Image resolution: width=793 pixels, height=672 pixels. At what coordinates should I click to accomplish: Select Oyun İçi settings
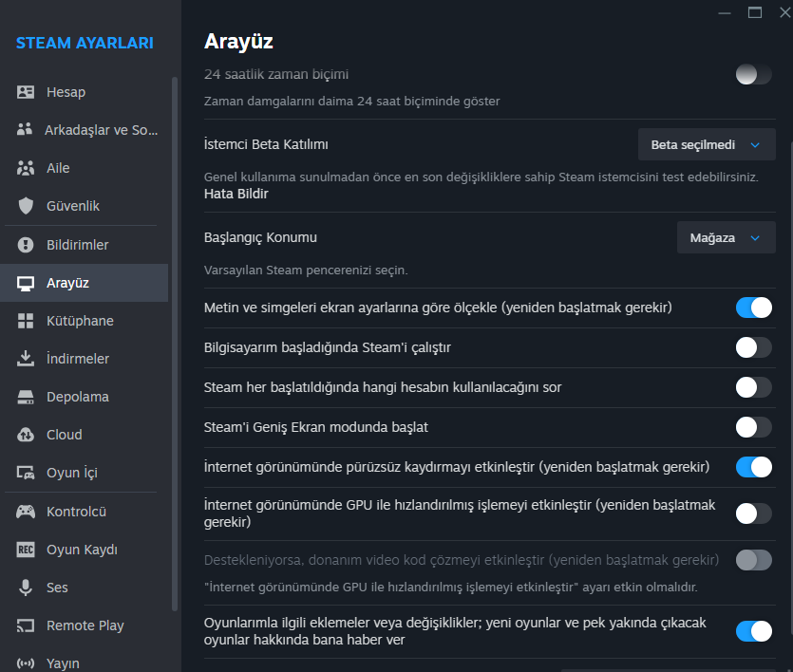click(84, 473)
